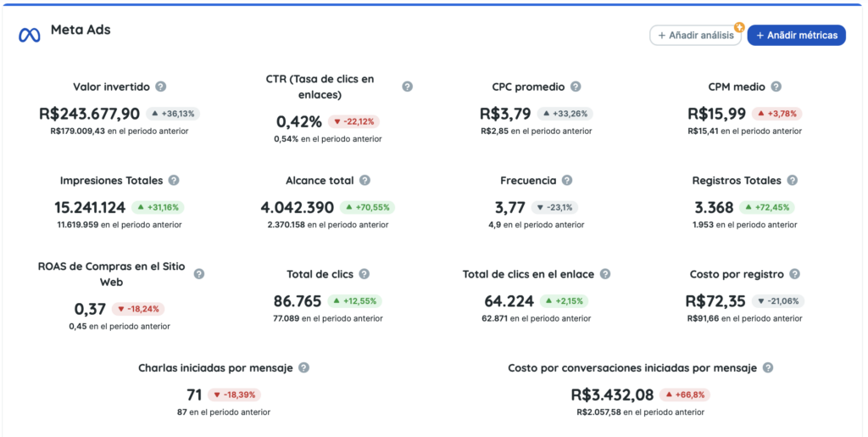Click the -22,12% CTR change badge
The image size is (868, 437).
pos(353,121)
